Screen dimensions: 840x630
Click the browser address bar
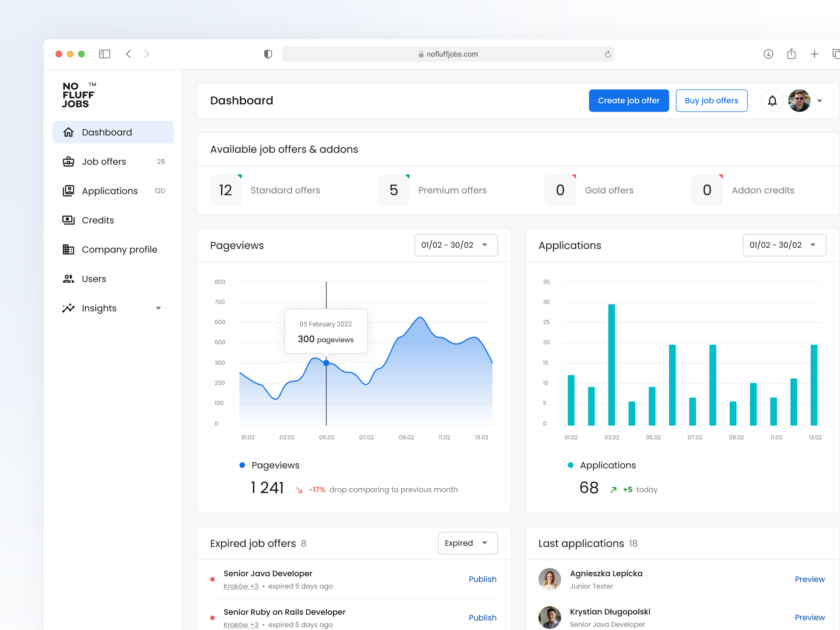pos(448,54)
